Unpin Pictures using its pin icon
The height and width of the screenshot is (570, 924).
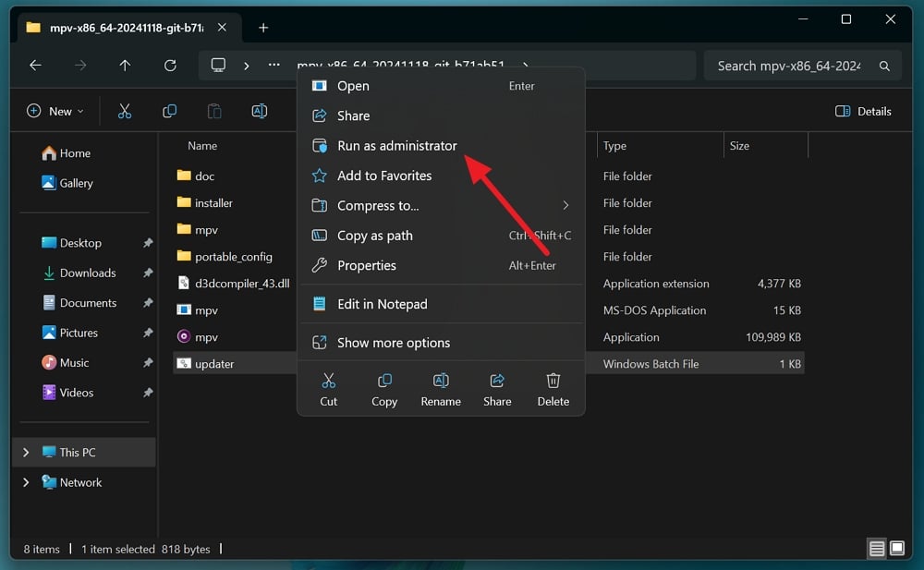tap(147, 334)
